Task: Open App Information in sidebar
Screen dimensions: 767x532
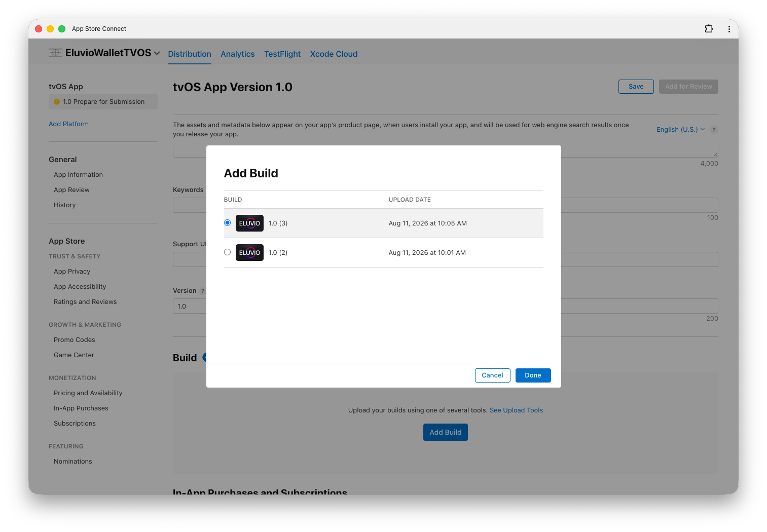Action: pyautogui.click(x=78, y=175)
